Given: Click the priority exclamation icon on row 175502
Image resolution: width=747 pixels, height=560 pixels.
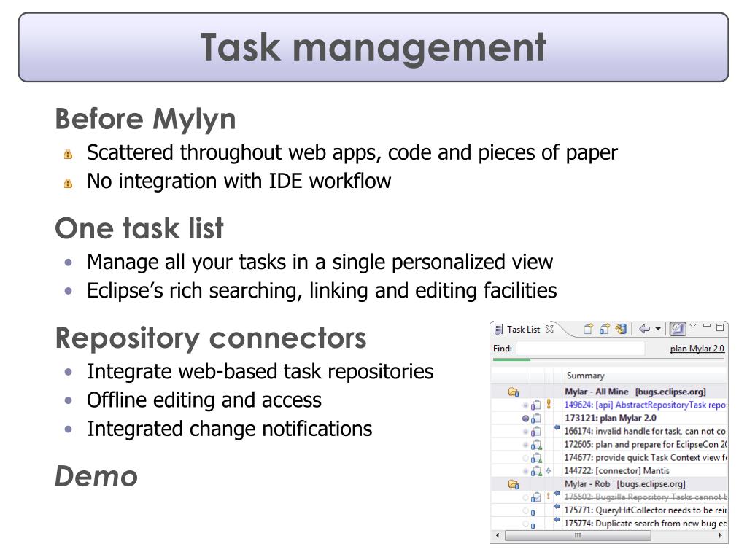Looking at the screenshot, I should tap(549, 496).
